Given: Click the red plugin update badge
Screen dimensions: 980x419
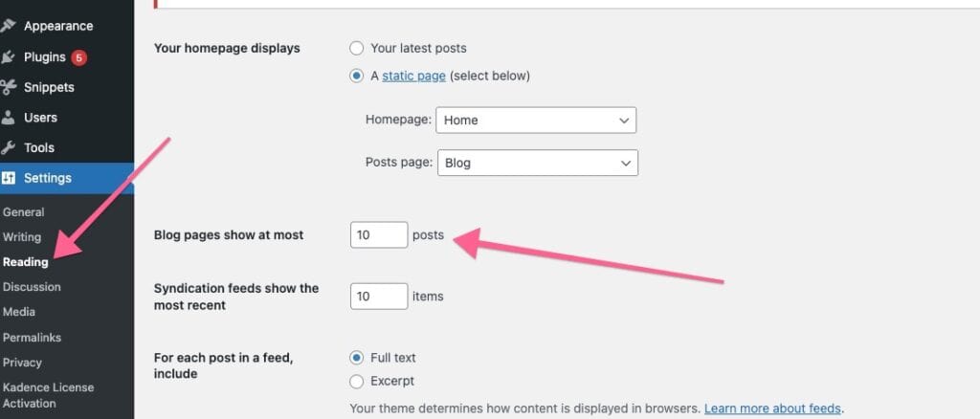Looking at the screenshot, I should coord(78,57).
